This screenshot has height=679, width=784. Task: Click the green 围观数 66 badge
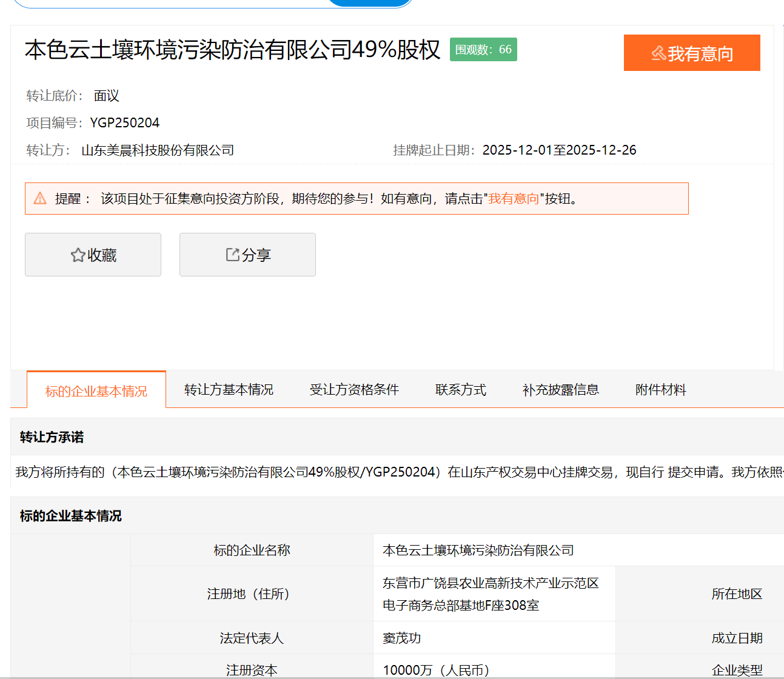483,50
